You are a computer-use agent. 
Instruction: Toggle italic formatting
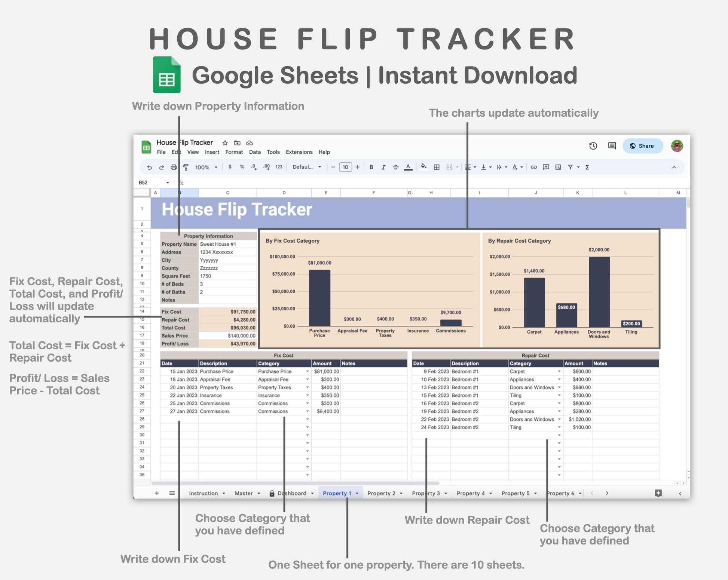coord(383,168)
